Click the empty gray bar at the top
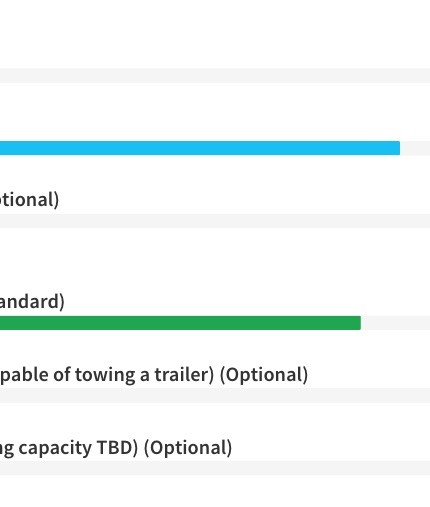The image size is (430, 507). pyautogui.click(x=215, y=76)
